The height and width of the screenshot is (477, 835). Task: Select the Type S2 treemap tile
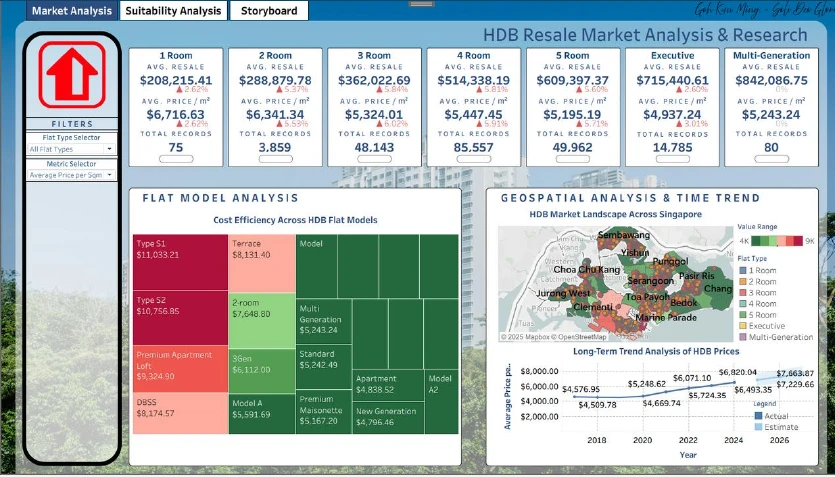tap(180, 318)
